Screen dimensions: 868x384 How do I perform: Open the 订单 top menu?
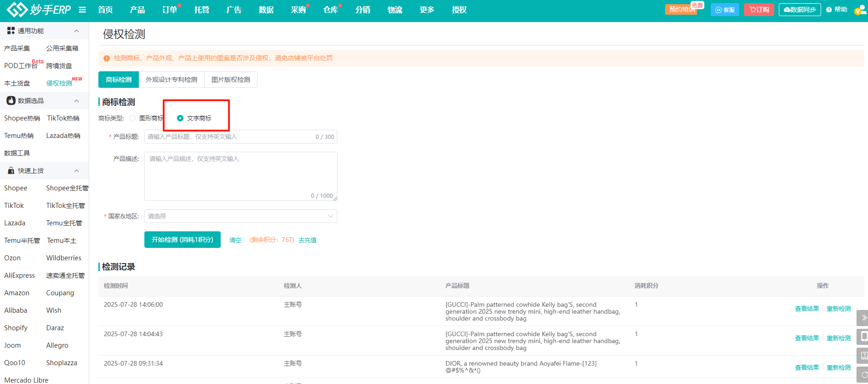pyautogui.click(x=170, y=10)
